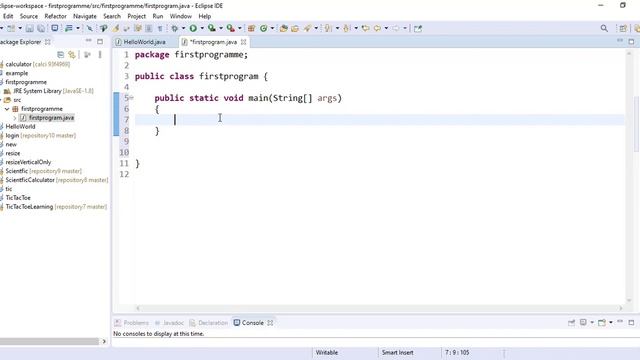The image size is (640, 360).
Task: Click the Last Edit Location toolbar icon
Action: (365, 28)
